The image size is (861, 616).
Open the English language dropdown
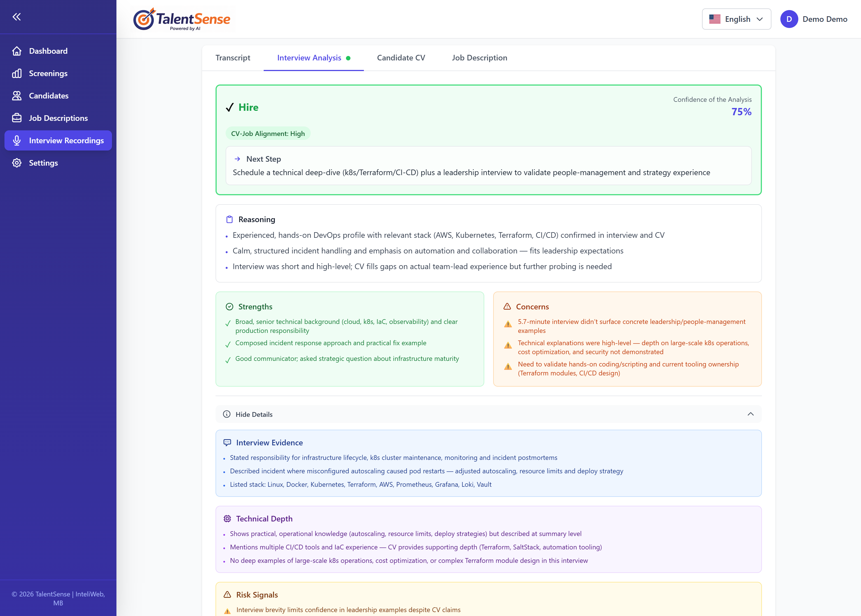point(736,19)
